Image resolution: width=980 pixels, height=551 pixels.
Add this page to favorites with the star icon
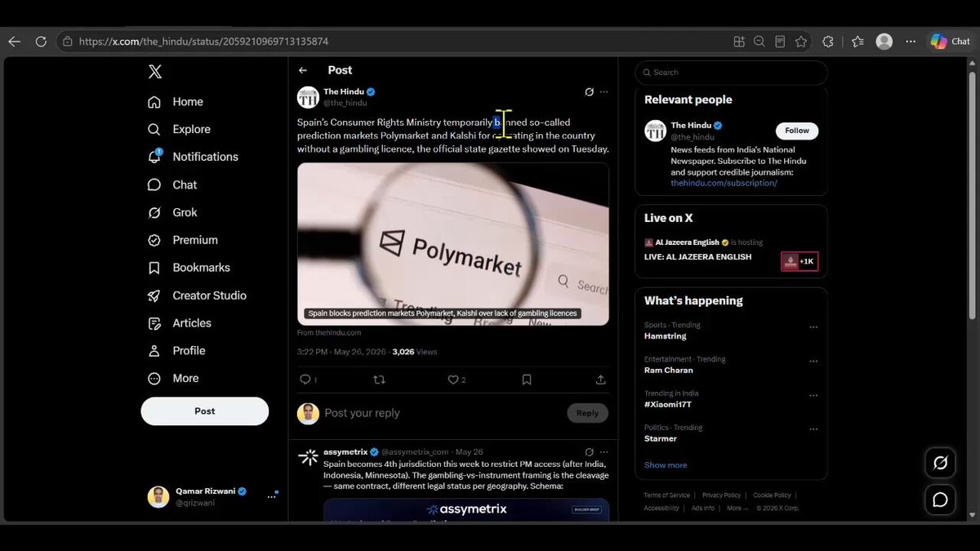pyautogui.click(x=801, y=42)
